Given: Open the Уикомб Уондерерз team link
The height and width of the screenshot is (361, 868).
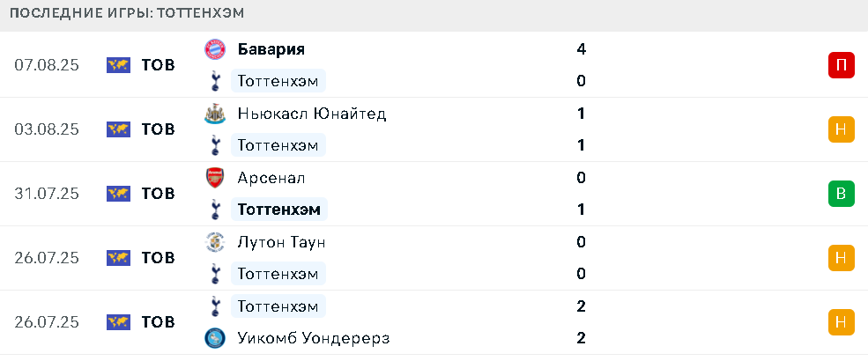Looking at the screenshot, I should pyautogui.click(x=314, y=338).
